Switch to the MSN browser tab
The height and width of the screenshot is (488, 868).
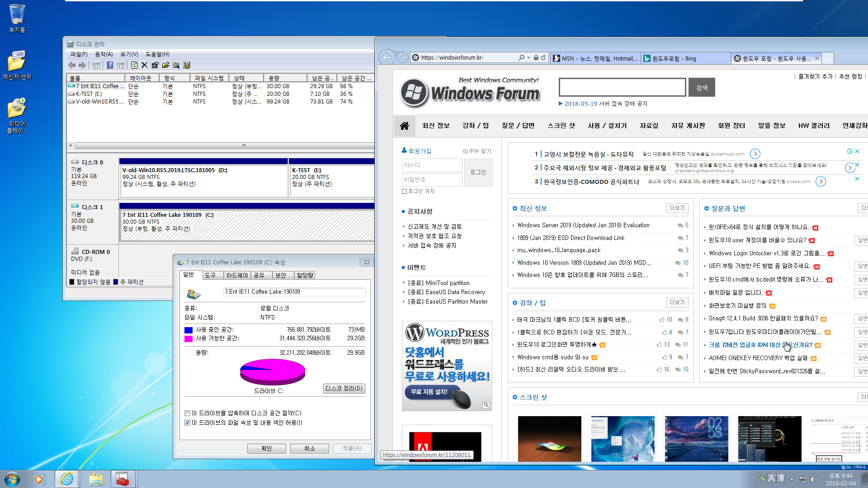coord(595,58)
